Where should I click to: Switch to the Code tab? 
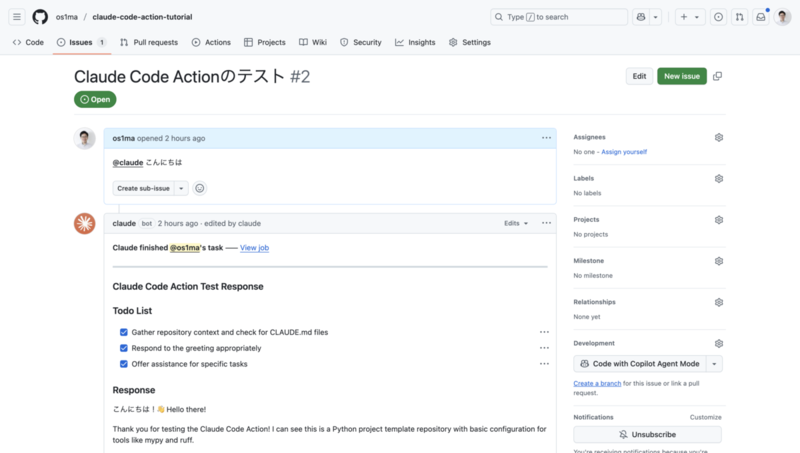pos(28,42)
